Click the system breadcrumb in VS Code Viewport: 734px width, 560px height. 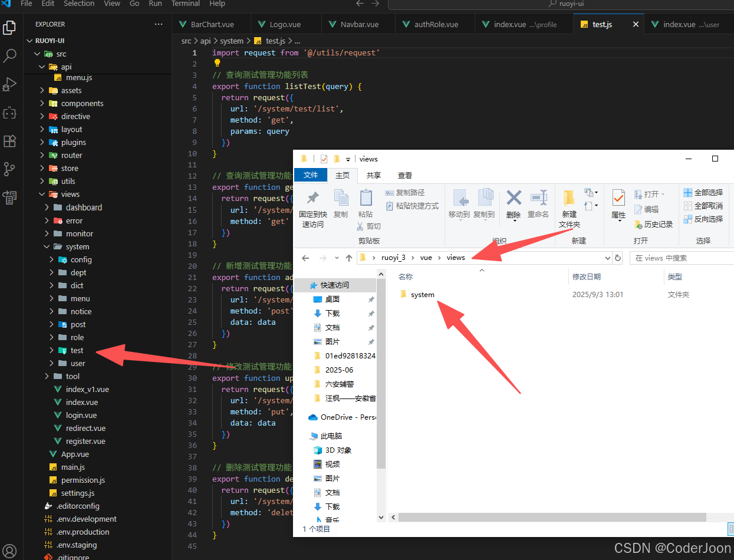[x=232, y=41]
